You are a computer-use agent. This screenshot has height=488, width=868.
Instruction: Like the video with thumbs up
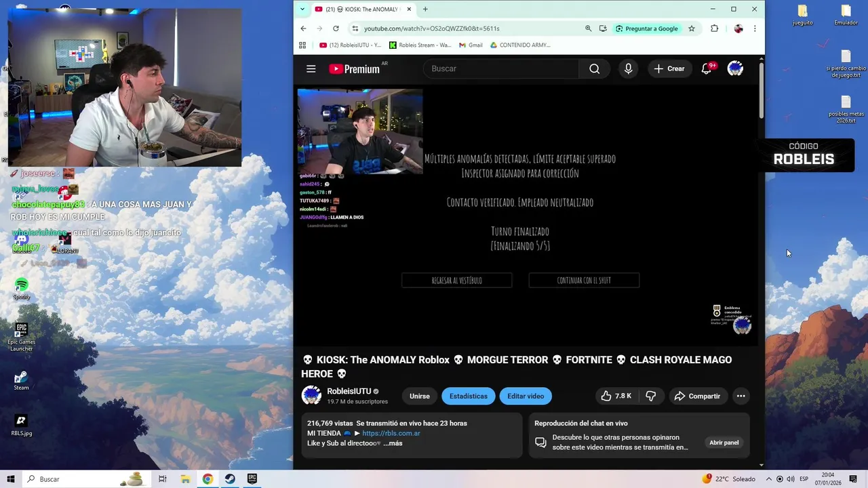pos(616,396)
